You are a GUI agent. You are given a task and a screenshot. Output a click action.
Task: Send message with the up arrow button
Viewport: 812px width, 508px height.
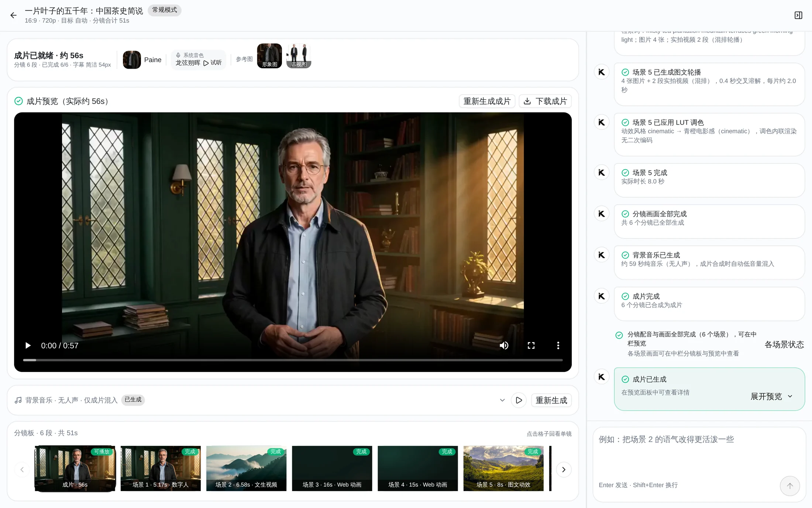coord(790,486)
